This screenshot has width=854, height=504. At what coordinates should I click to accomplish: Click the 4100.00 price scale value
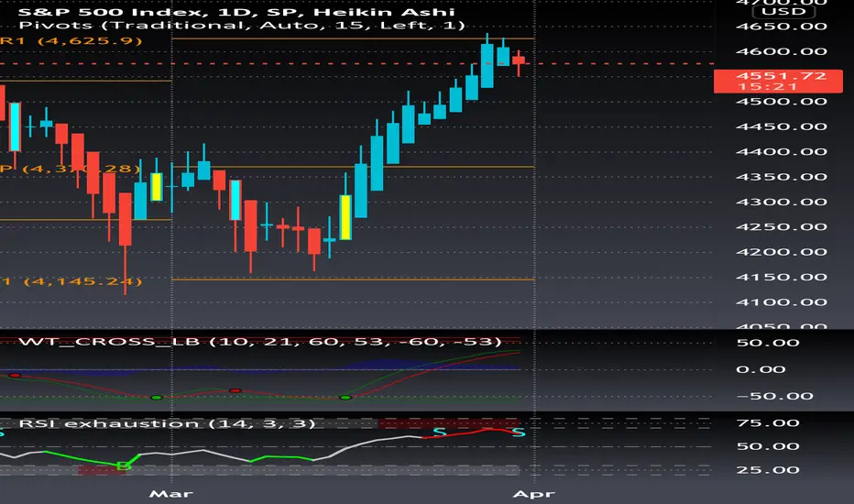pyautogui.click(x=781, y=301)
